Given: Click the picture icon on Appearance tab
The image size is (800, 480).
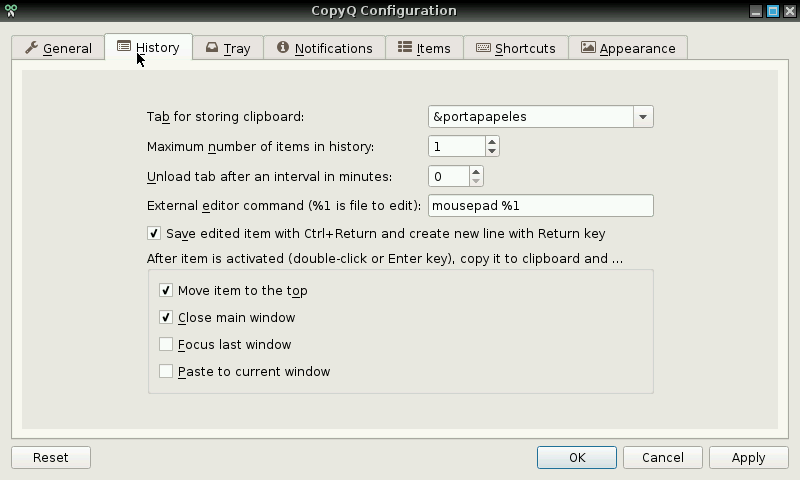Looking at the screenshot, I should (x=588, y=47).
